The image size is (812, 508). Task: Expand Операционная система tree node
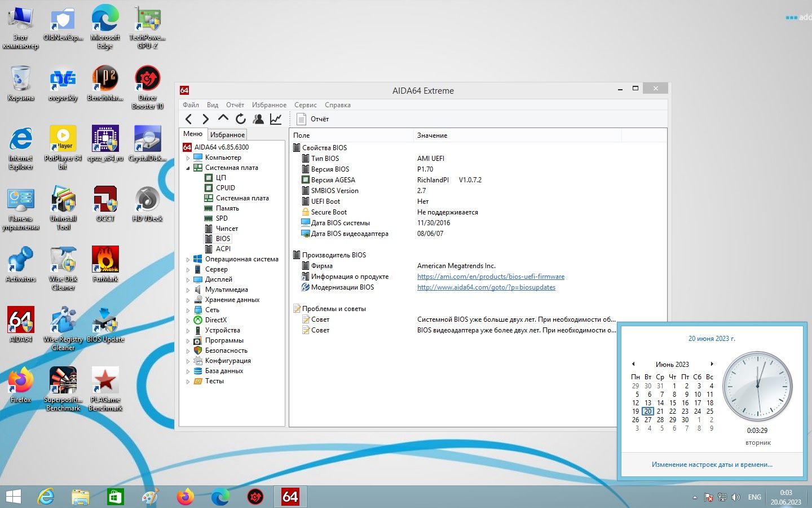click(x=188, y=260)
